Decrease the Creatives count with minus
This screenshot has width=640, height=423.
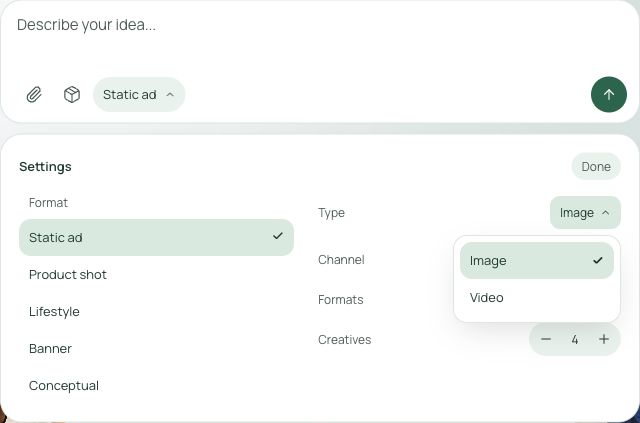pyautogui.click(x=546, y=339)
